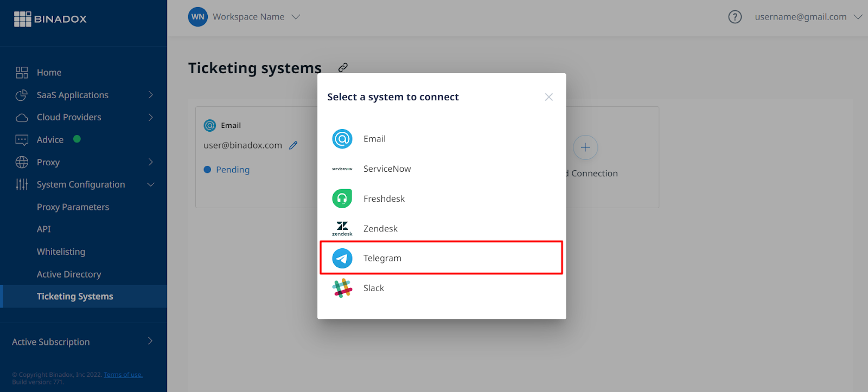Screen dimensions: 868x392
Task: Select ServiceNow in the system list
Action: coord(442,169)
